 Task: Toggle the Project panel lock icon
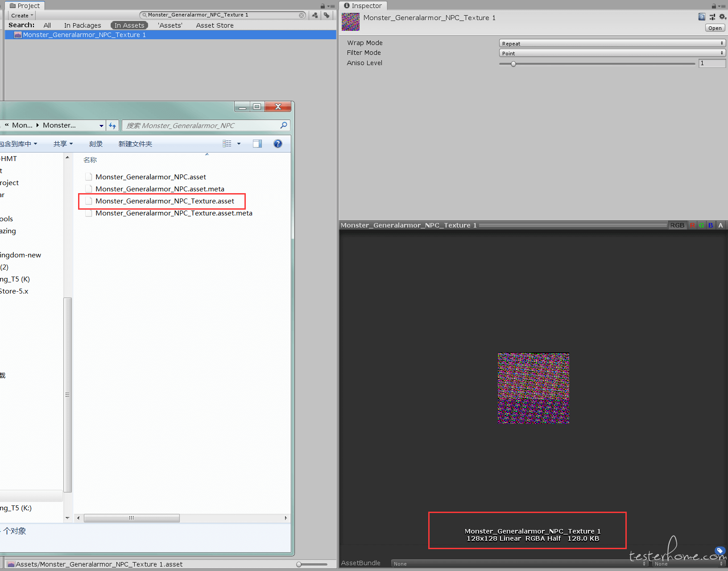point(323,6)
